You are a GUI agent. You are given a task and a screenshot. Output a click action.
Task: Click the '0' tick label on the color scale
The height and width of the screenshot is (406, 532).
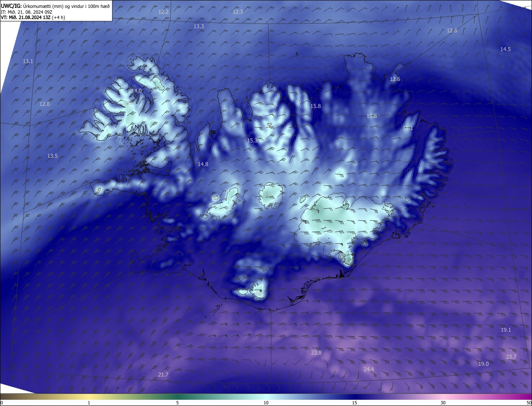[x=2, y=403]
